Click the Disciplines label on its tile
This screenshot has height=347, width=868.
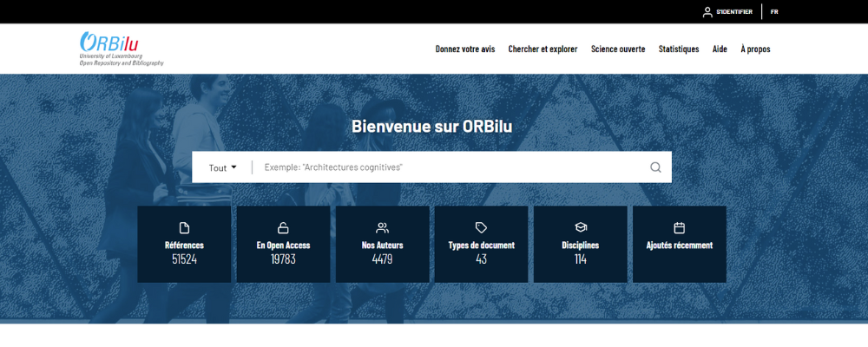(x=580, y=246)
